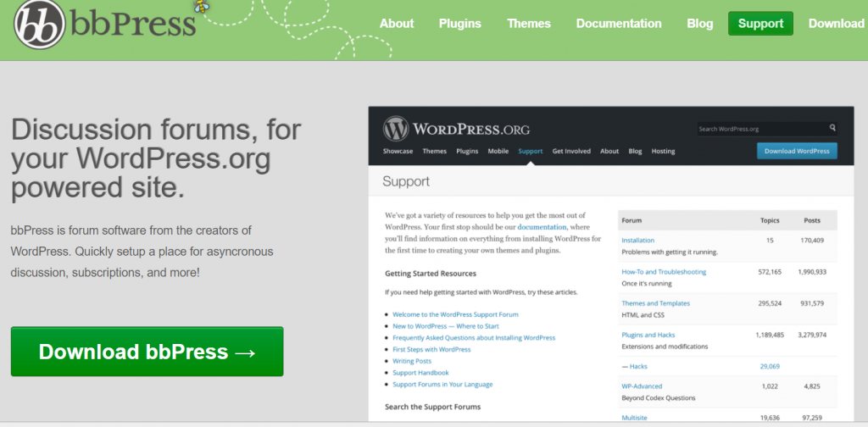Viewport: 868px width, 427px height.
Task: Click the Topics column header
Action: click(x=770, y=220)
